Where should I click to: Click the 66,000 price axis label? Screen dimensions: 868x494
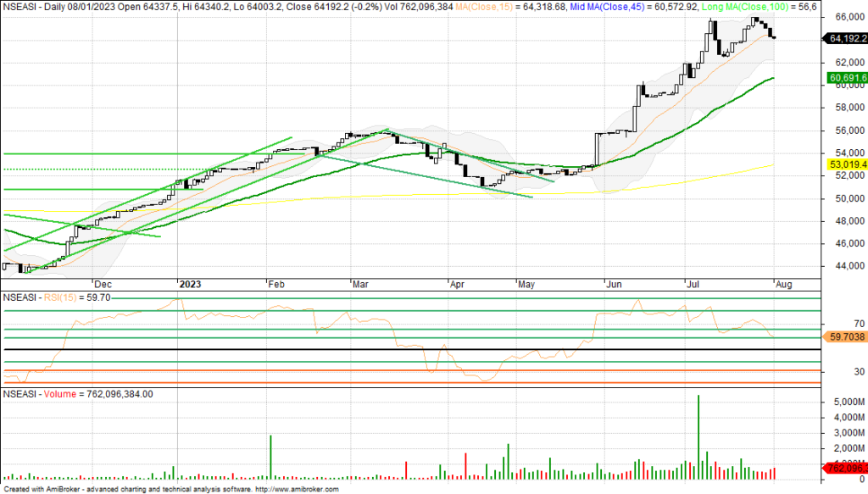click(843, 17)
